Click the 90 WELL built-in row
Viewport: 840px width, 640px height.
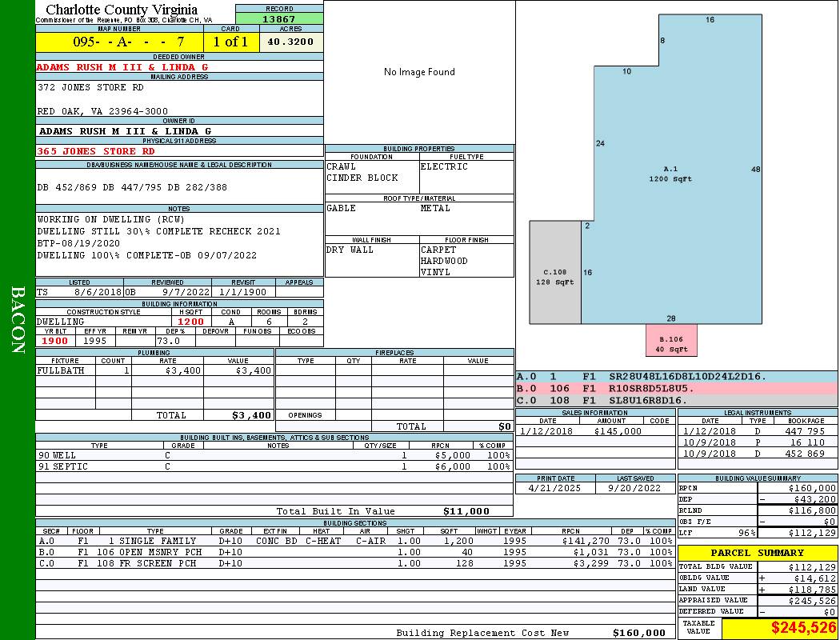tap(272, 455)
